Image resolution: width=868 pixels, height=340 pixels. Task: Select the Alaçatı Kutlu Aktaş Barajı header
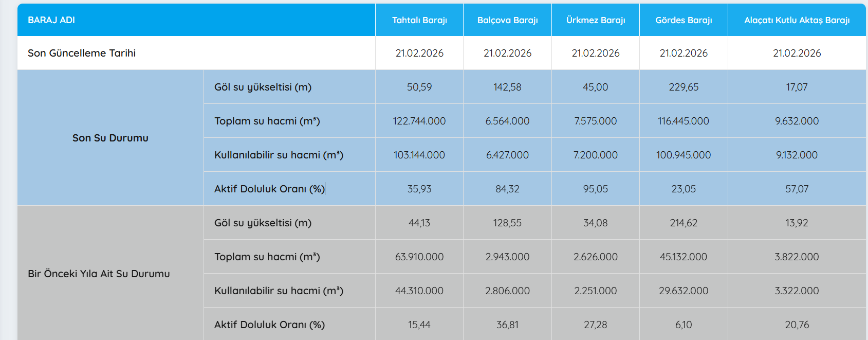point(797,20)
